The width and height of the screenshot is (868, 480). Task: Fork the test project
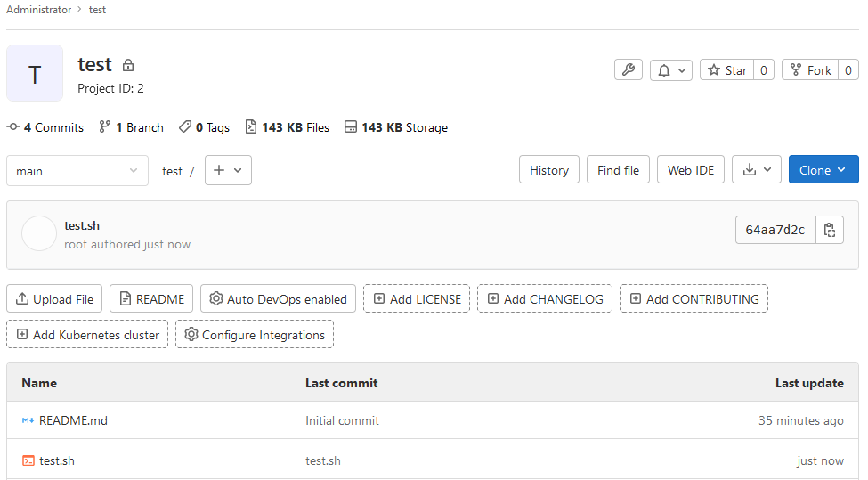click(x=810, y=70)
